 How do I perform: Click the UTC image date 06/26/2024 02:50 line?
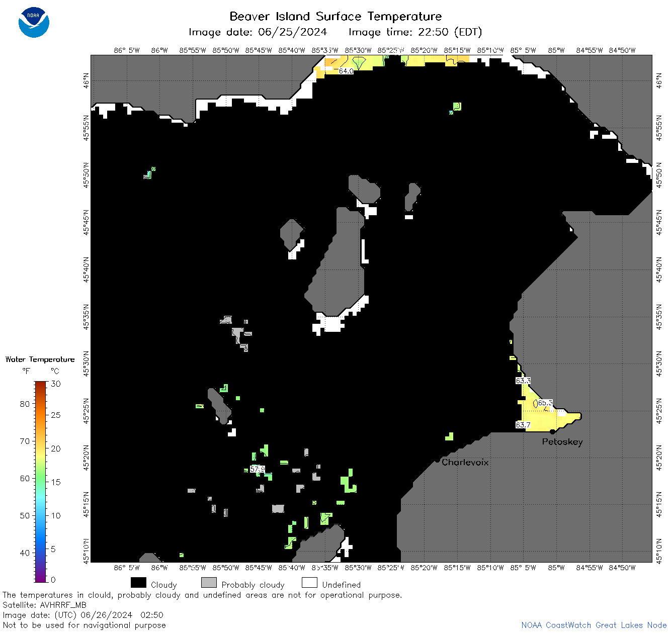pos(83,615)
